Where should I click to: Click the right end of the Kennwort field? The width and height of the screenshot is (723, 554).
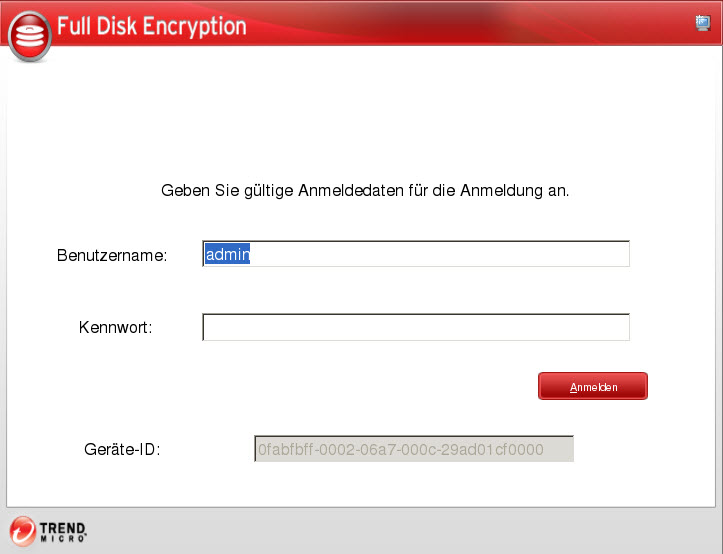[620, 327]
